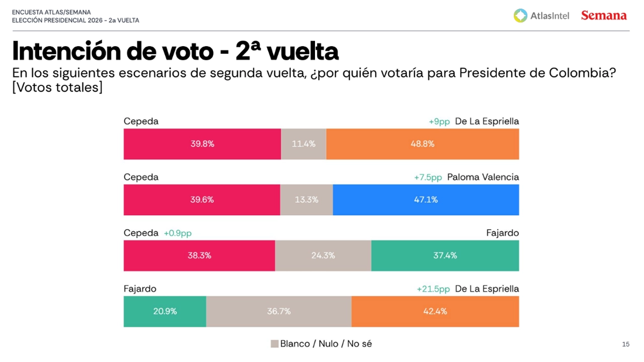Click the 42.4% orange De La Espriella bar

point(435,311)
